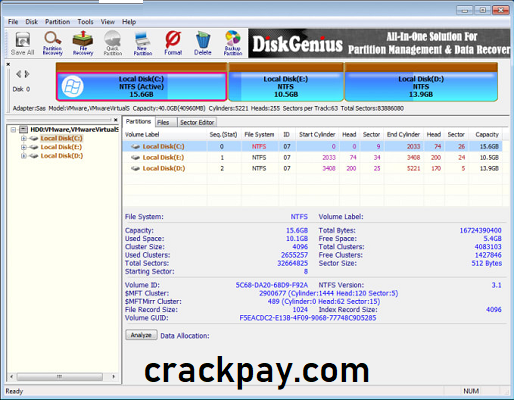Switch to the Partitions tab
This screenshot has height=400, width=514.
point(138,122)
